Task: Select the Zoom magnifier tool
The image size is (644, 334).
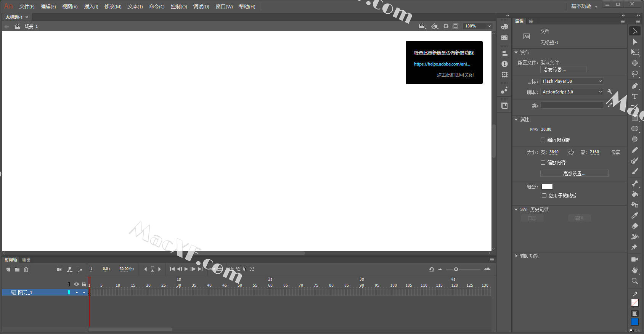Action: [635, 281]
